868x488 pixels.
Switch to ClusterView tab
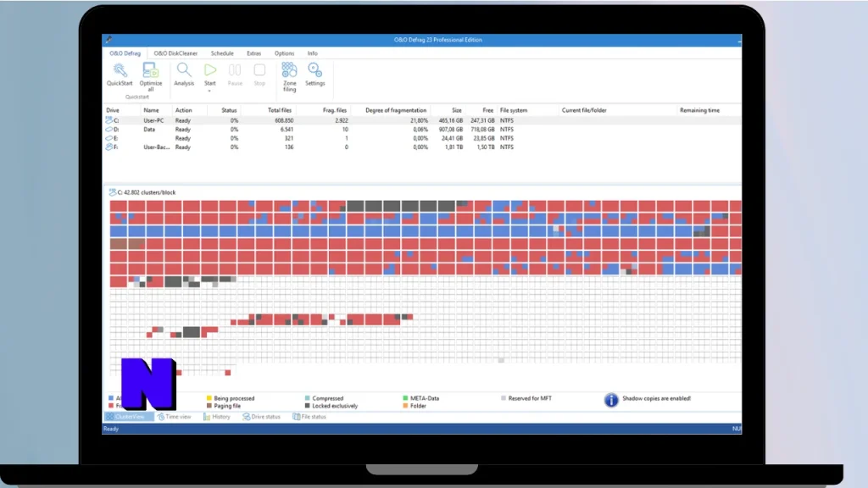click(128, 417)
